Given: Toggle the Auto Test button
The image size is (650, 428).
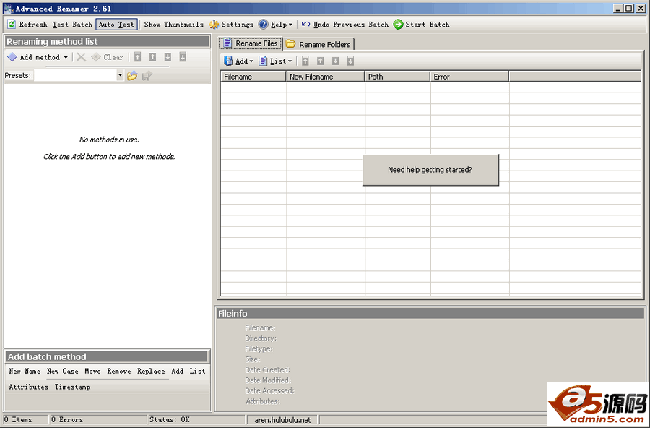Looking at the screenshot, I should [116, 23].
